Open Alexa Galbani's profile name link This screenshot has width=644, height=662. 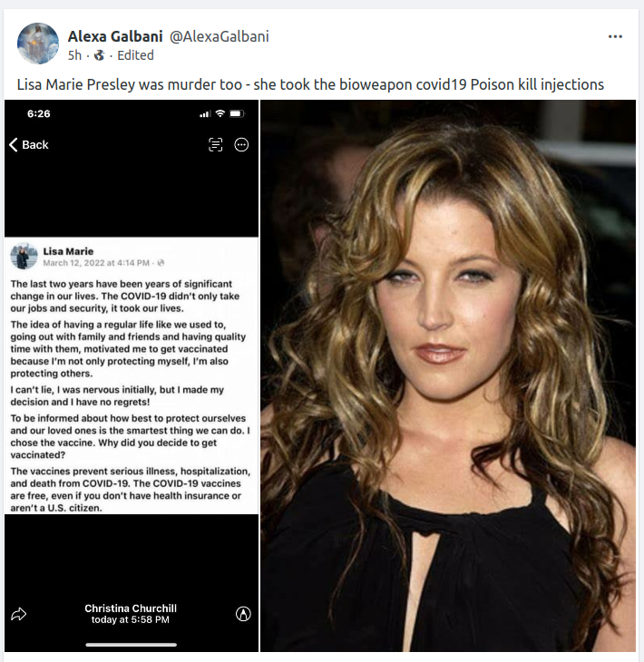[x=115, y=37]
